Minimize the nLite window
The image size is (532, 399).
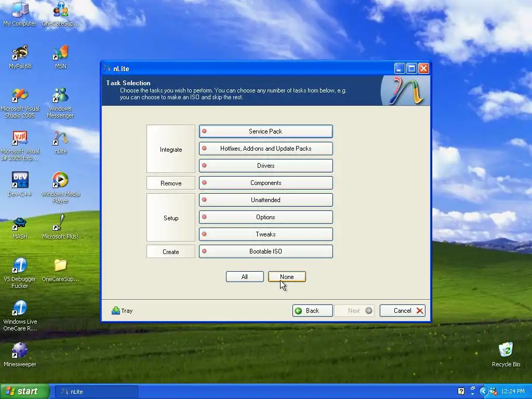pyautogui.click(x=400, y=69)
